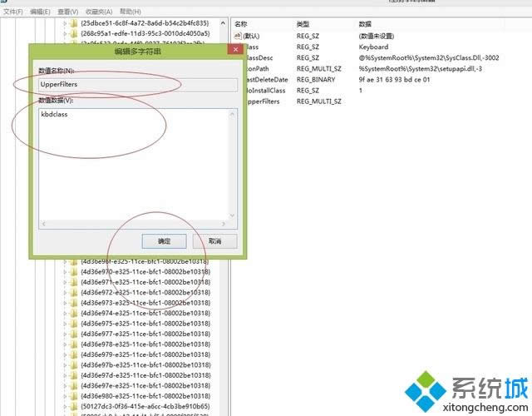Open the 编辑(E) menu
The height and width of the screenshot is (416, 532).
[40, 12]
